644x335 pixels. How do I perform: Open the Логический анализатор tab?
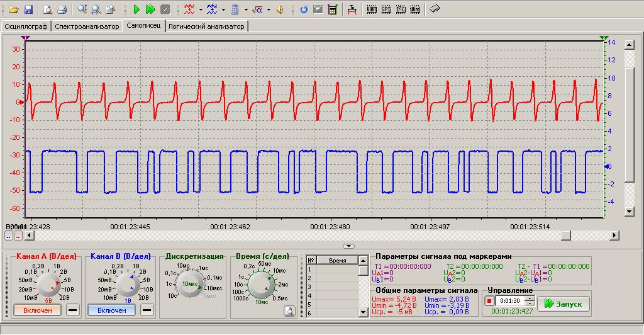point(208,26)
